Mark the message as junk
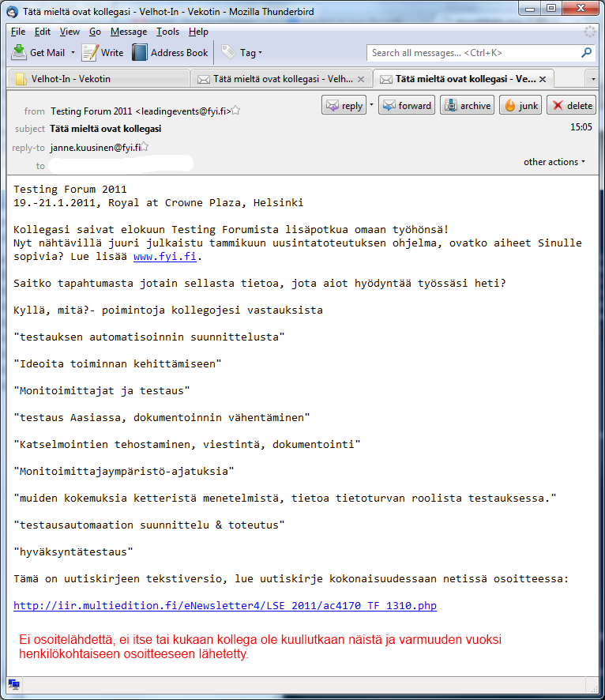 [x=521, y=106]
